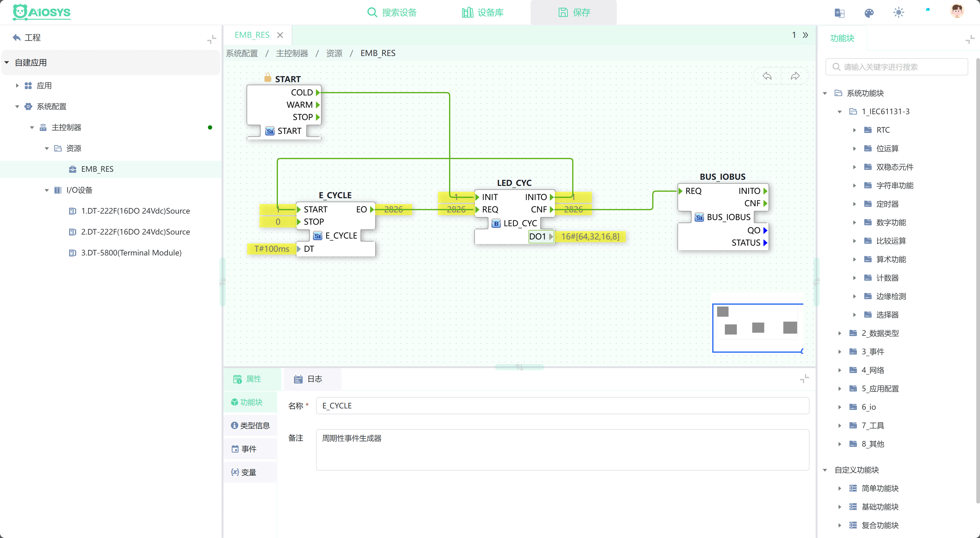Click the 搜索设备 button
The height and width of the screenshot is (538, 980).
pos(392,13)
